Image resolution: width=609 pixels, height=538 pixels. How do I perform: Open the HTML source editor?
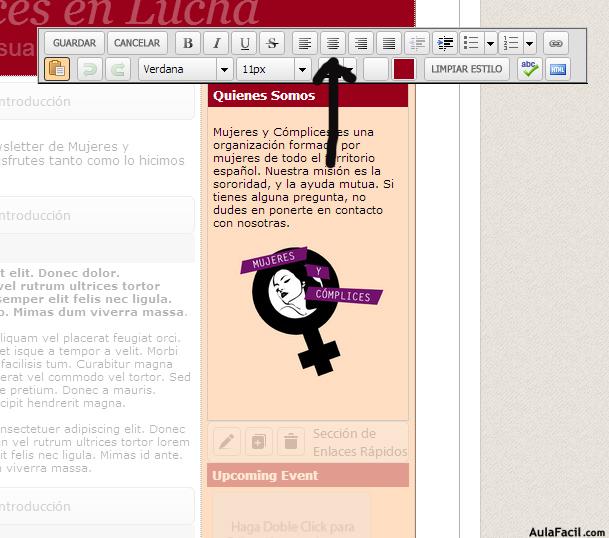[558, 69]
